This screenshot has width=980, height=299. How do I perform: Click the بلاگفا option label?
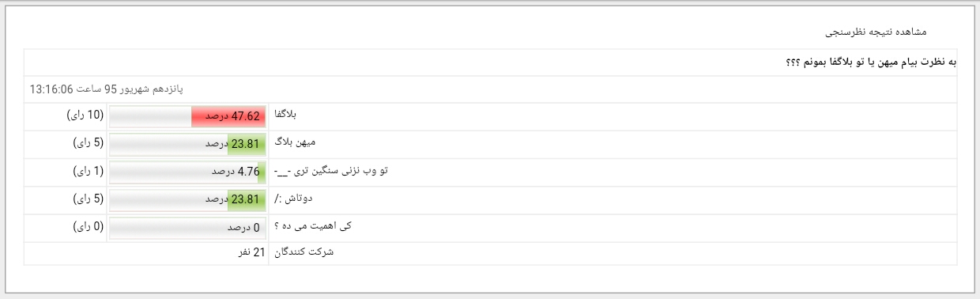point(285,115)
